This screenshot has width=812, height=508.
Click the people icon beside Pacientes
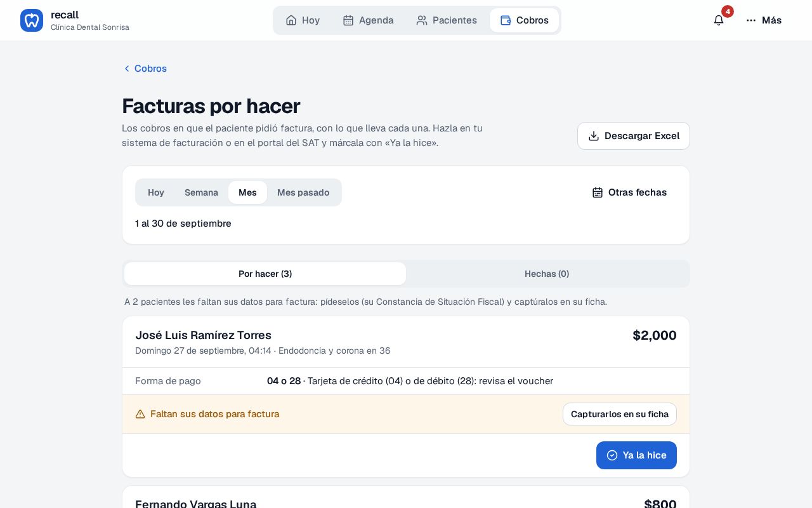pyautogui.click(x=422, y=20)
